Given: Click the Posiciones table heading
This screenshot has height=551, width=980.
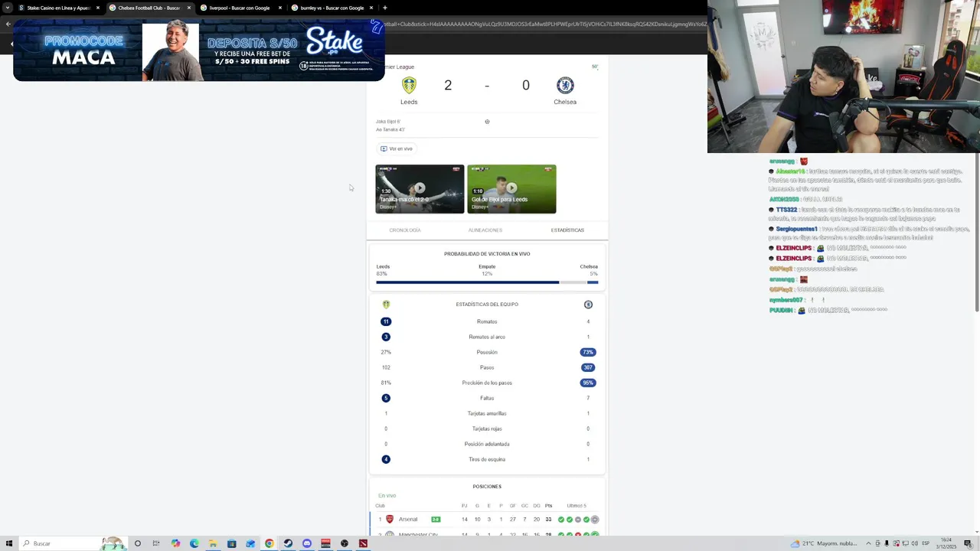Looking at the screenshot, I should (487, 487).
